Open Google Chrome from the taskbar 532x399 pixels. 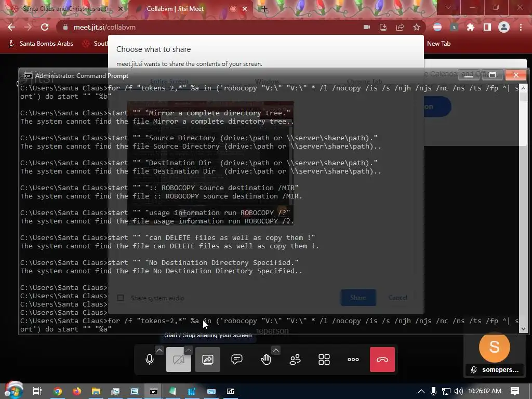(x=58, y=391)
